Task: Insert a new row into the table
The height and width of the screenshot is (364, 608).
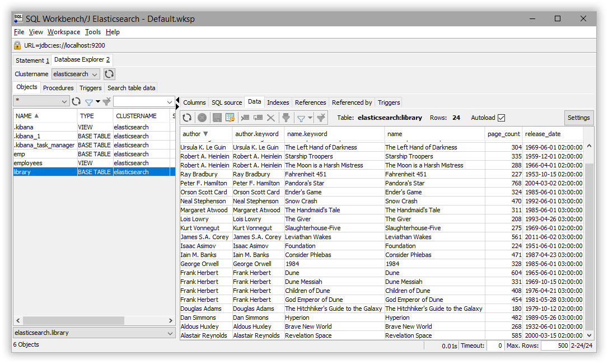Action: tap(245, 118)
